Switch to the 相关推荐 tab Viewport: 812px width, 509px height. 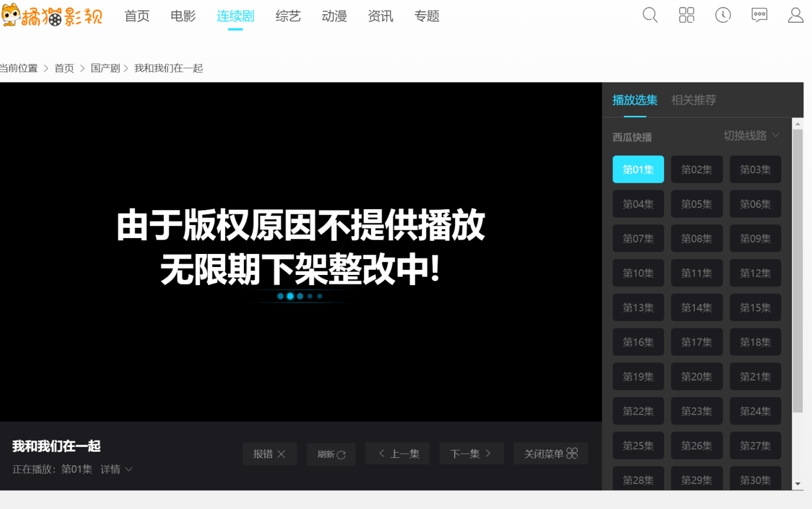[x=693, y=101]
